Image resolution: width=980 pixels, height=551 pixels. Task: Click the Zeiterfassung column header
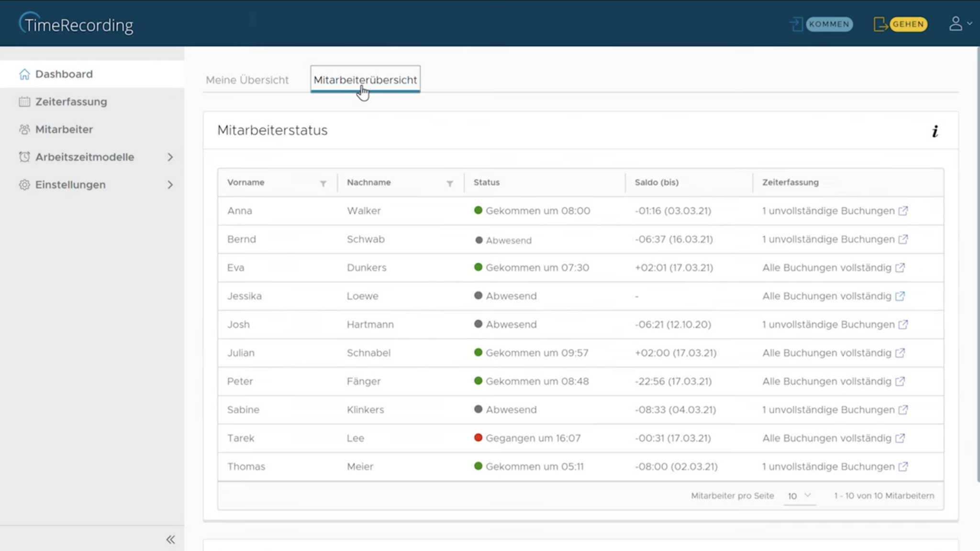click(x=790, y=182)
